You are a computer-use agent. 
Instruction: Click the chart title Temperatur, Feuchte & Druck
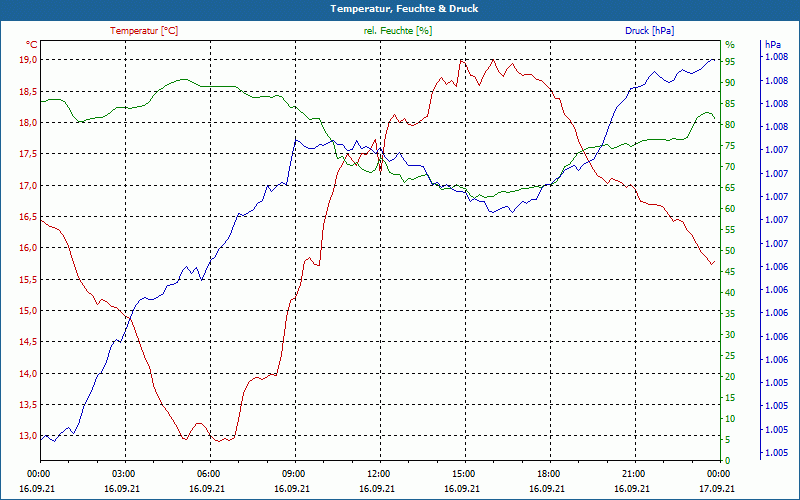[404, 9]
